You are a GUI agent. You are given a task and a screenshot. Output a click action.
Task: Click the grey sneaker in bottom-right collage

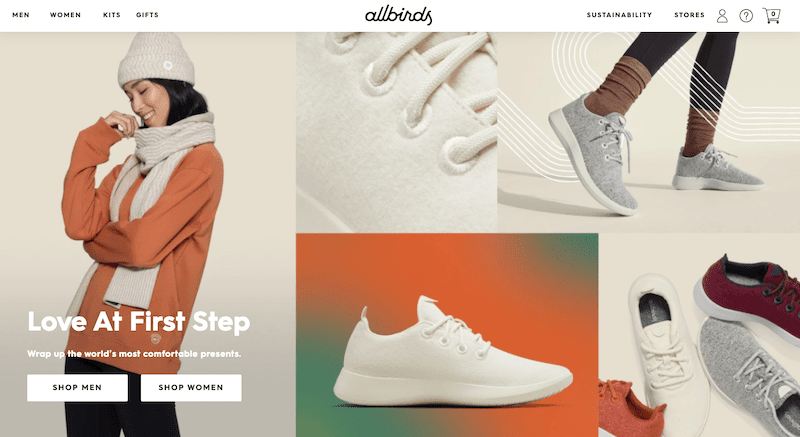(x=749, y=377)
